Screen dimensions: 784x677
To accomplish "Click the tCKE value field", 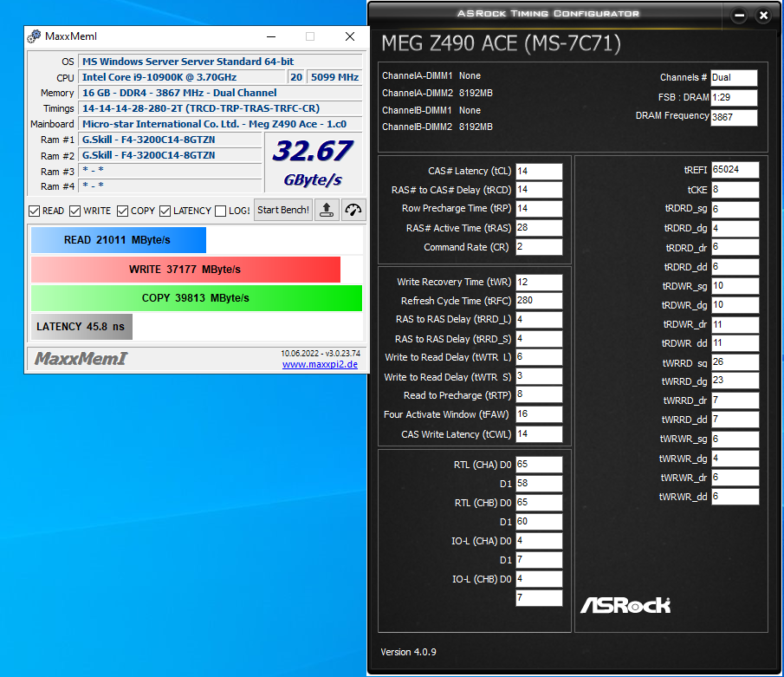I will click(735, 190).
